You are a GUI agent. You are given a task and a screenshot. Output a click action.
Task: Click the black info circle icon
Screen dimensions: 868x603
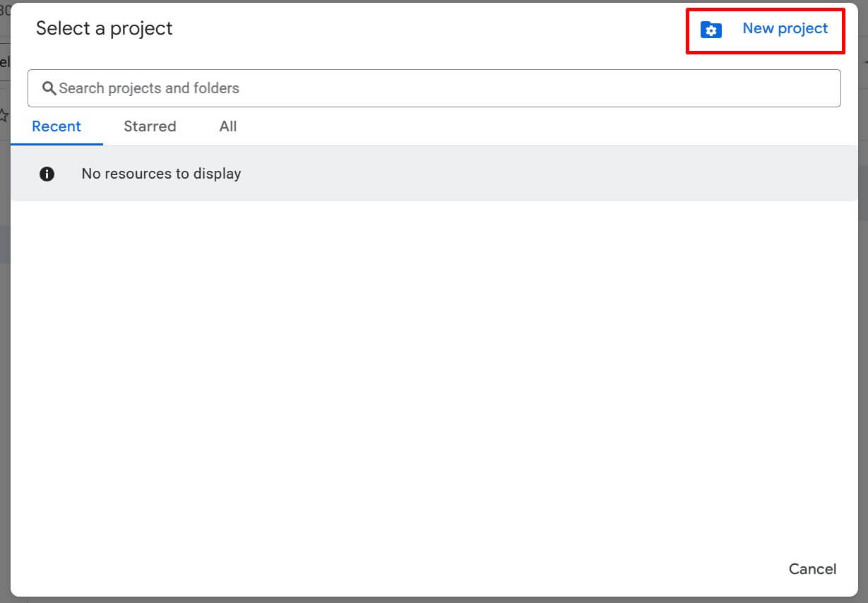[x=47, y=174]
